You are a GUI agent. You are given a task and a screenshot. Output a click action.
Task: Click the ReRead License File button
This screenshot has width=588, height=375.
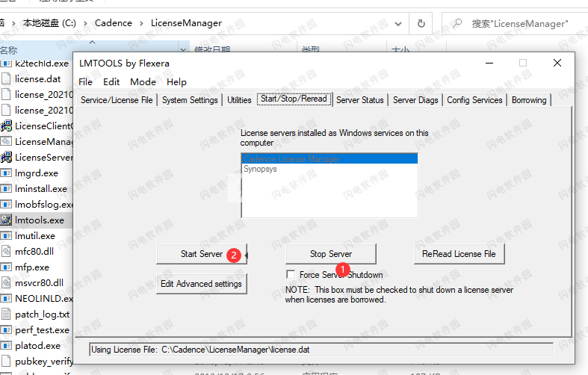[459, 254]
